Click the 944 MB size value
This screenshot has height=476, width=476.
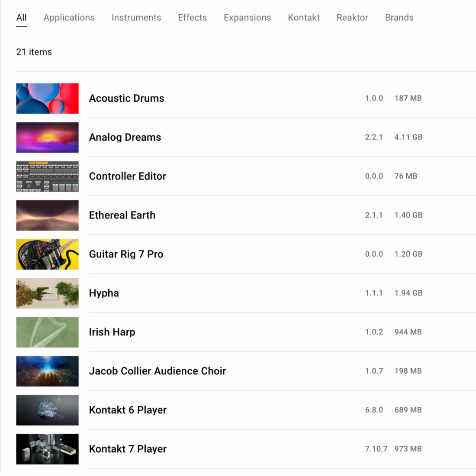pos(408,332)
